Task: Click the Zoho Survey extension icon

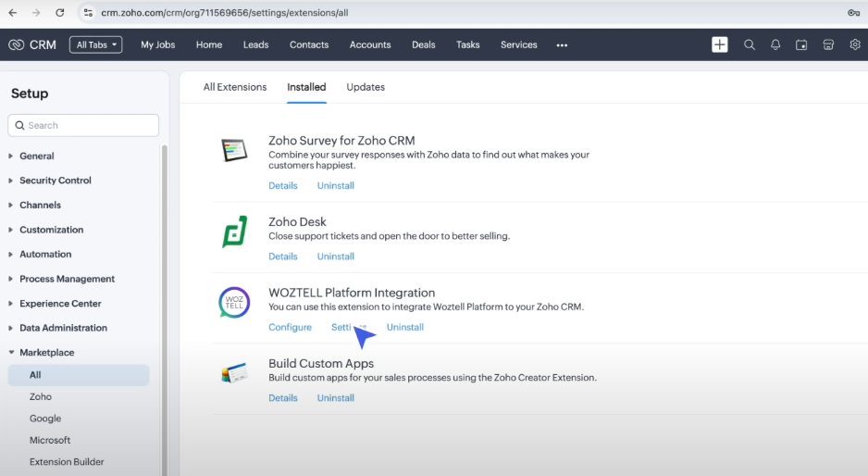Action: pos(234,150)
